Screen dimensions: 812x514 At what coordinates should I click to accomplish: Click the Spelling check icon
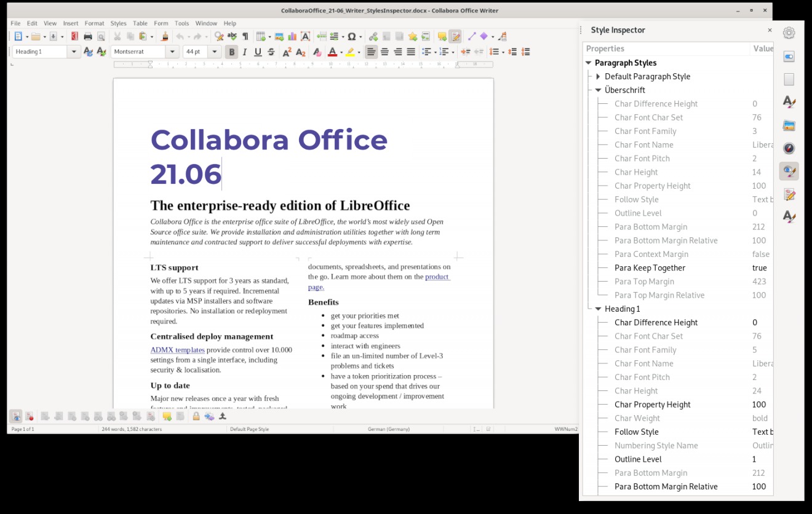pyautogui.click(x=232, y=36)
